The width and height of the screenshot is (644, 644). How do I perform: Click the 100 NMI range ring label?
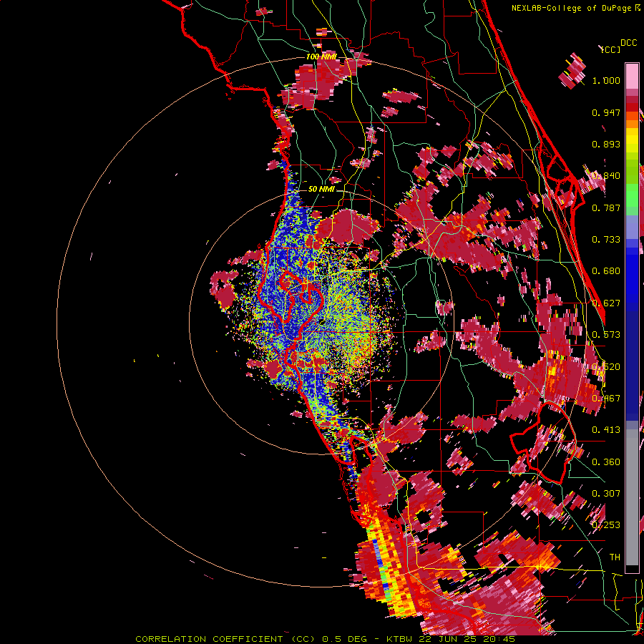[321, 57]
